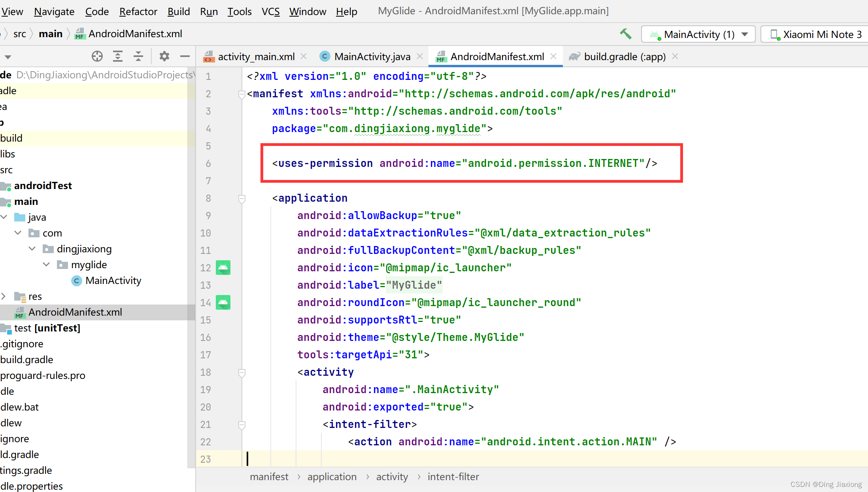Click line number 6 in gutter
The image size is (868, 492).
[208, 163]
